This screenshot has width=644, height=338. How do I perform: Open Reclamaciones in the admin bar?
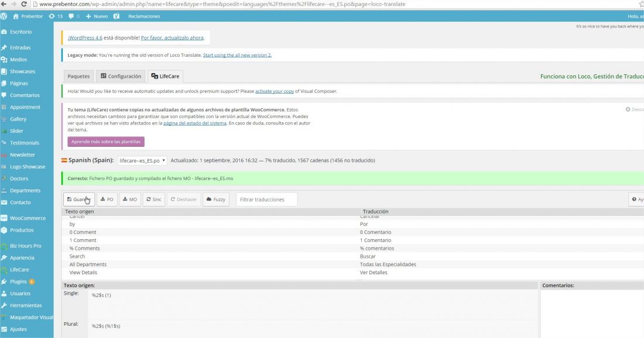(x=144, y=16)
